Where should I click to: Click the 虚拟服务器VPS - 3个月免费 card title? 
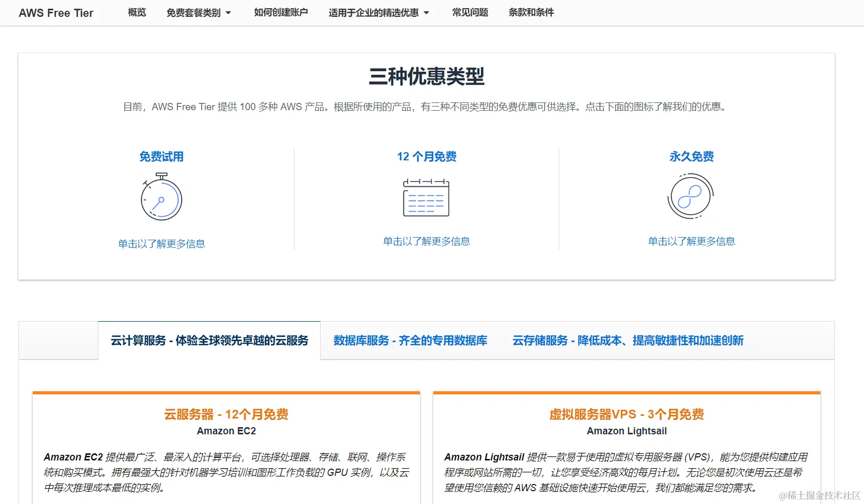(x=627, y=414)
